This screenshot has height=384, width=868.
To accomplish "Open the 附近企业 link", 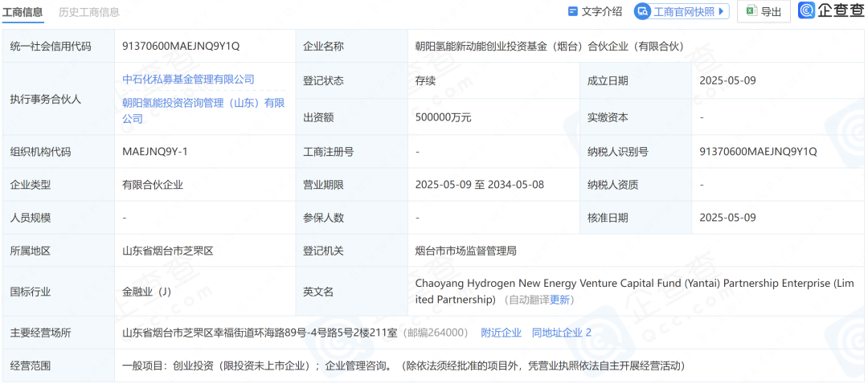I will (501, 333).
